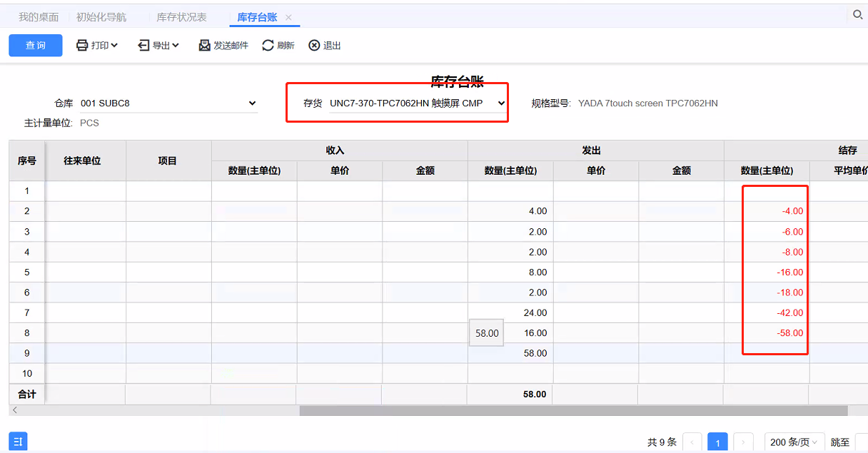Screen dimensions: 868x453
Task: Click the 序号 column header
Action: (27, 161)
